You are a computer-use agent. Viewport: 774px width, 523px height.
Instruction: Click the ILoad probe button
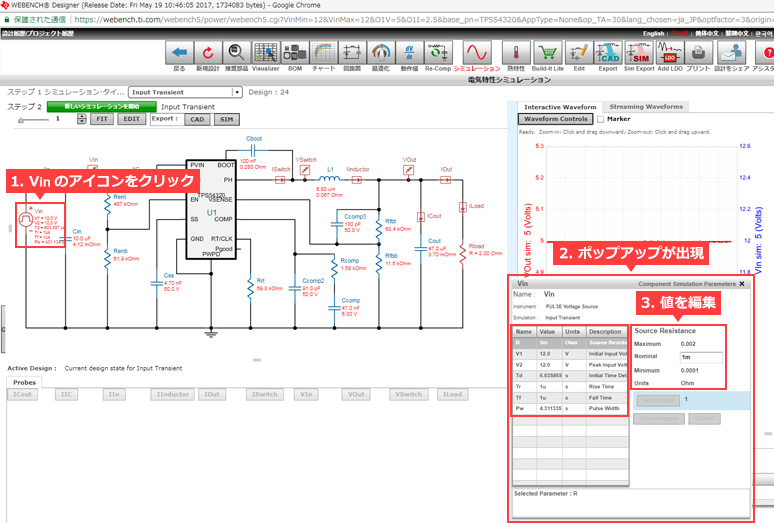click(x=452, y=394)
